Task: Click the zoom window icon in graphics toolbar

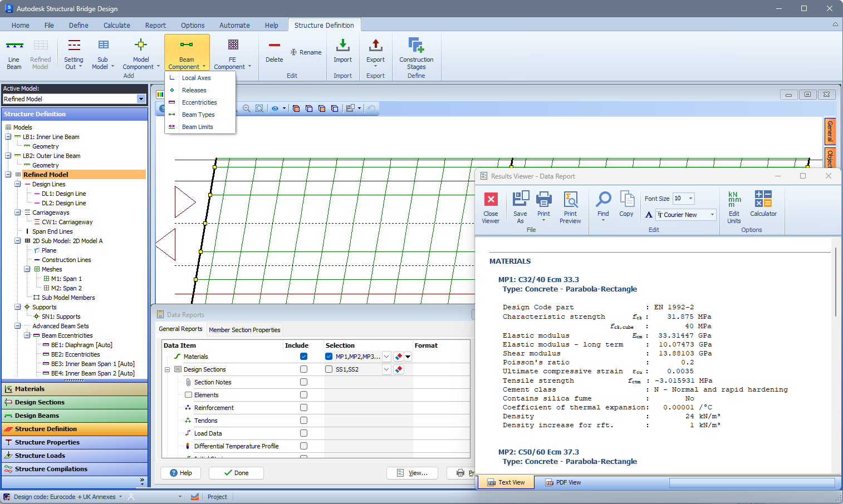Action: (x=259, y=108)
